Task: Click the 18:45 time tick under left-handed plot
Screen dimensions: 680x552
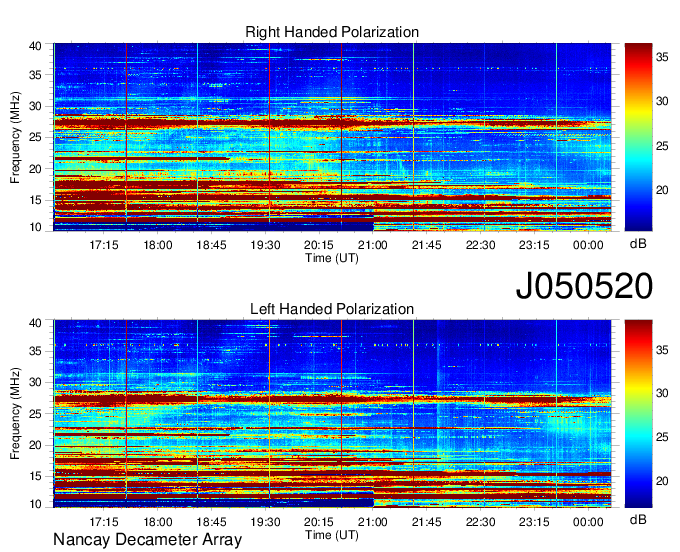Action: coord(212,522)
